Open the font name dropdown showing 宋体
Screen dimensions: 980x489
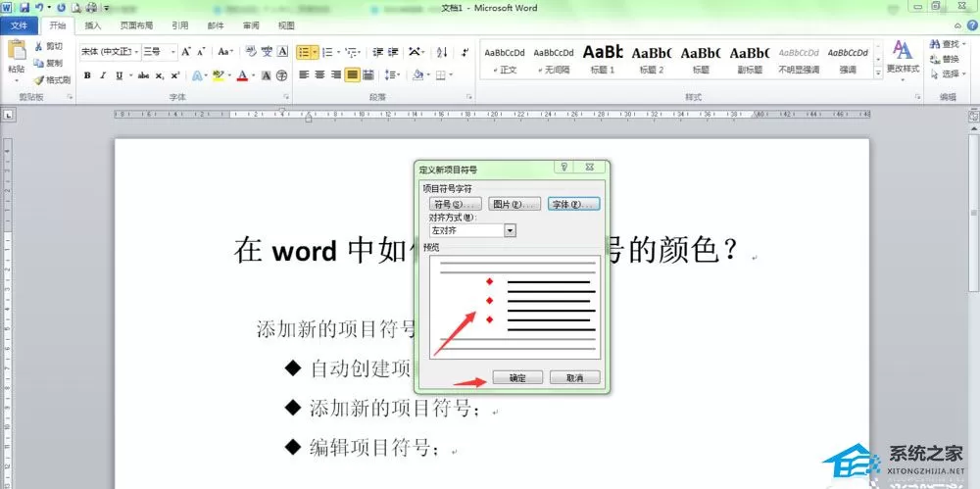tap(110, 52)
